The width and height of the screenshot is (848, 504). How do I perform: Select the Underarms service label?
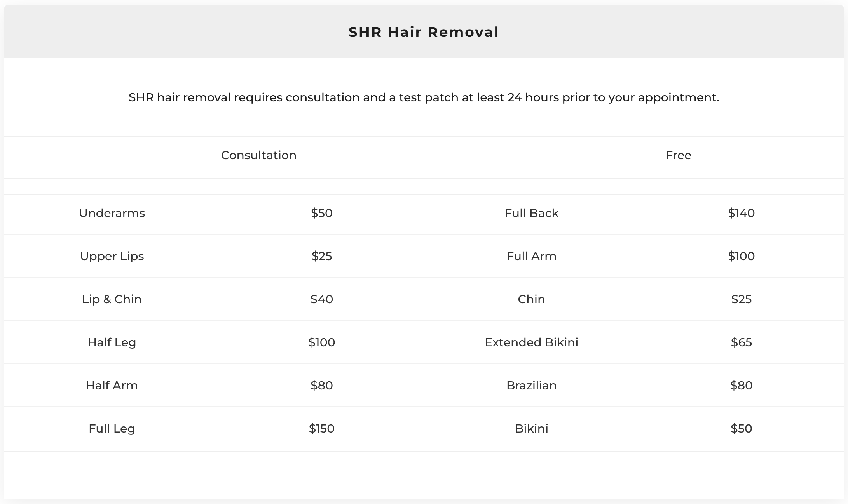point(112,213)
